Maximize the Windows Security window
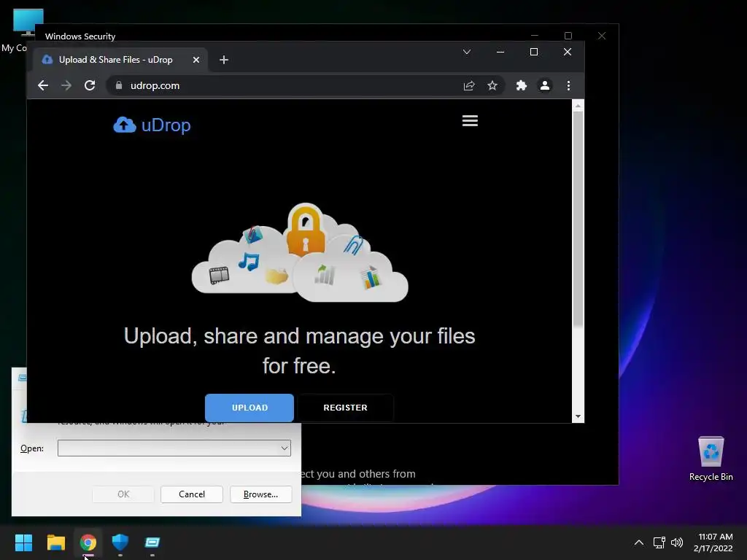 pyautogui.click(x=568, y=36)
